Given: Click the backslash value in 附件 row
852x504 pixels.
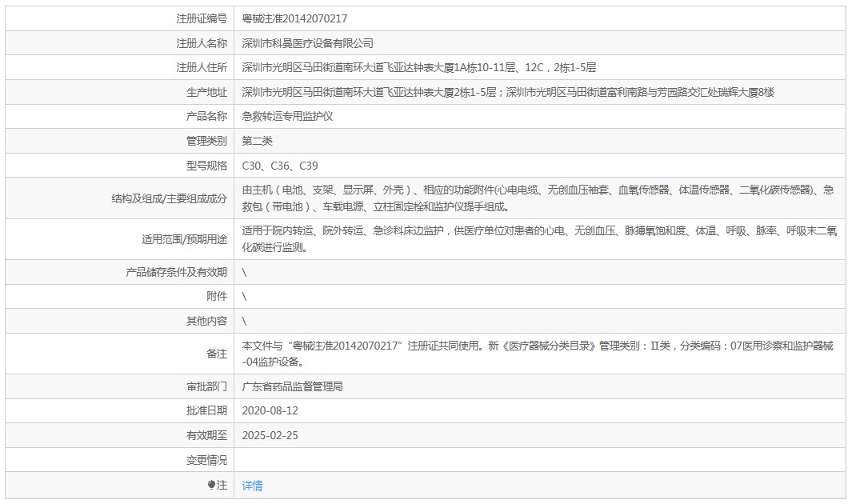Looking at the screenshot, I should pyautogui.click(x=244, y=296).
